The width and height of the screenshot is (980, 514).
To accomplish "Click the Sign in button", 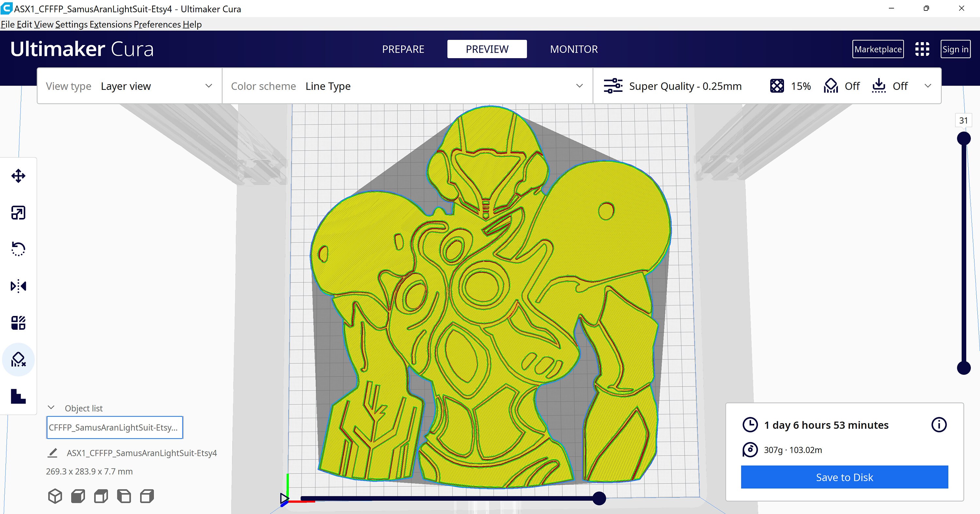I will point(955,49).
